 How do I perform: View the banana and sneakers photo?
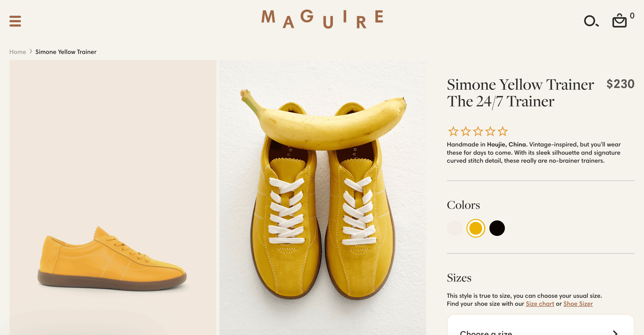coord(323,198)
